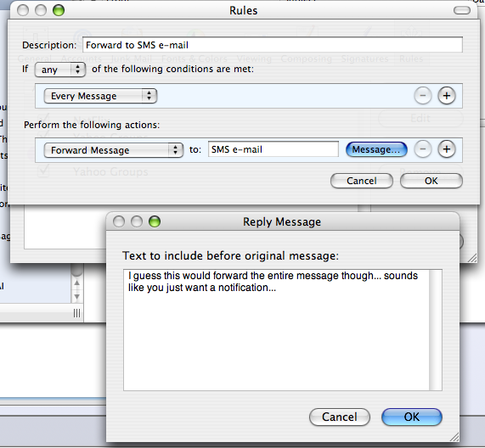Zoom the Reply Message window with green button
485x448 pixels.
click(155, 221)
